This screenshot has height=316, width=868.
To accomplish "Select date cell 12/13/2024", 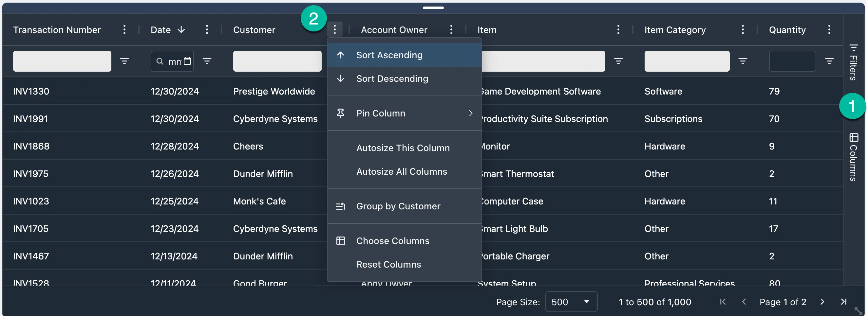I will [x=174, y=256].
